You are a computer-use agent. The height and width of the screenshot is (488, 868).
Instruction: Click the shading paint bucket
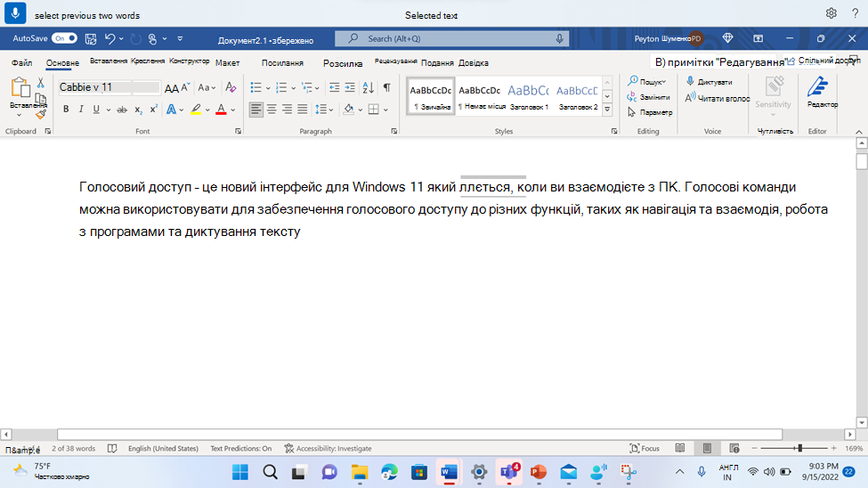pyautogui.click(x=348, y=110)
